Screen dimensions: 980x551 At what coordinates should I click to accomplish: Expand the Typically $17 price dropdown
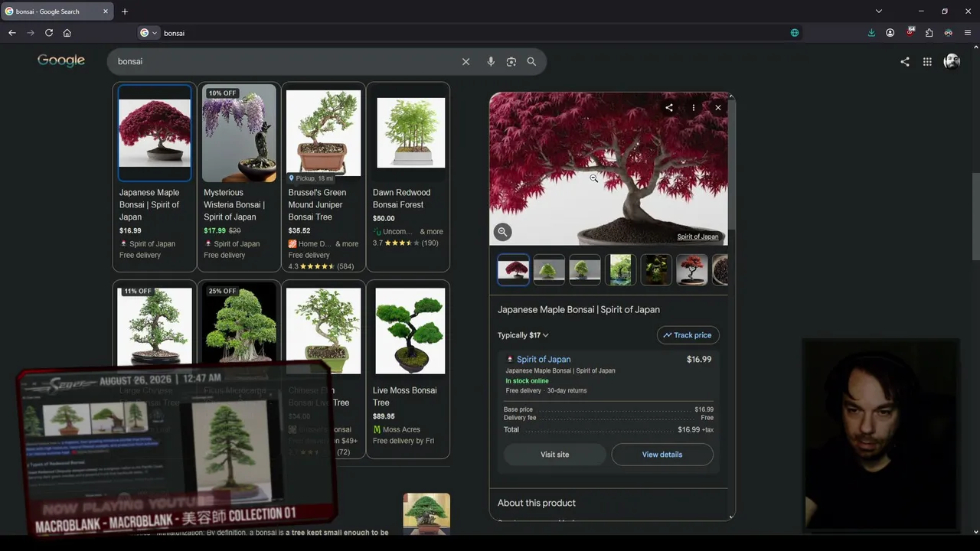tap(523, 335)
